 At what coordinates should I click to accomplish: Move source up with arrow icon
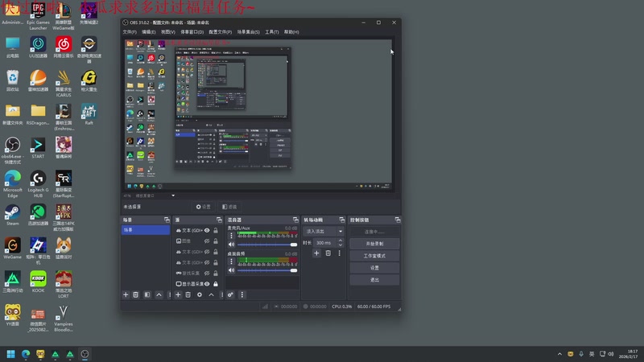point(211,294)
